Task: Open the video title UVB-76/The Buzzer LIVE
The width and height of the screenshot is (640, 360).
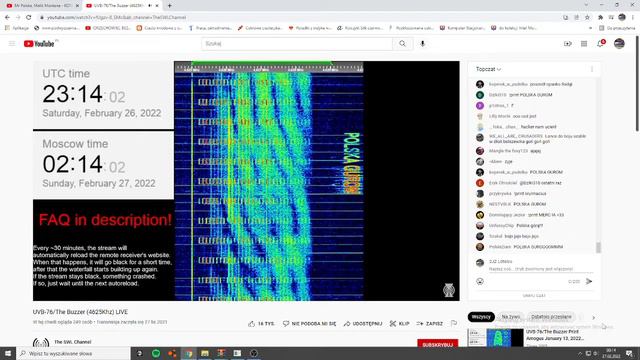Action: pos(80,312)
